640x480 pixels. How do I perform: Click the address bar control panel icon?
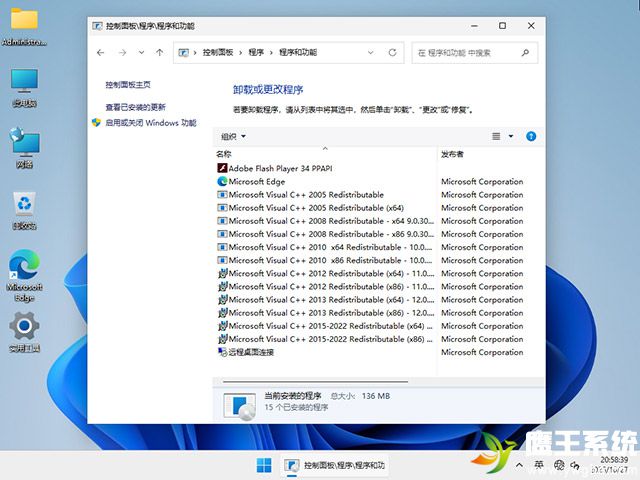coord(184,52)
